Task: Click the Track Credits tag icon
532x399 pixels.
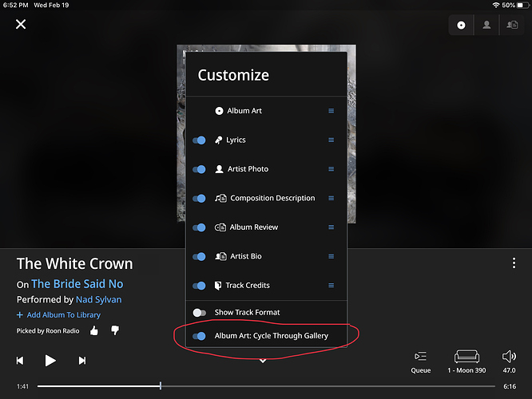Action: point(218,286)
